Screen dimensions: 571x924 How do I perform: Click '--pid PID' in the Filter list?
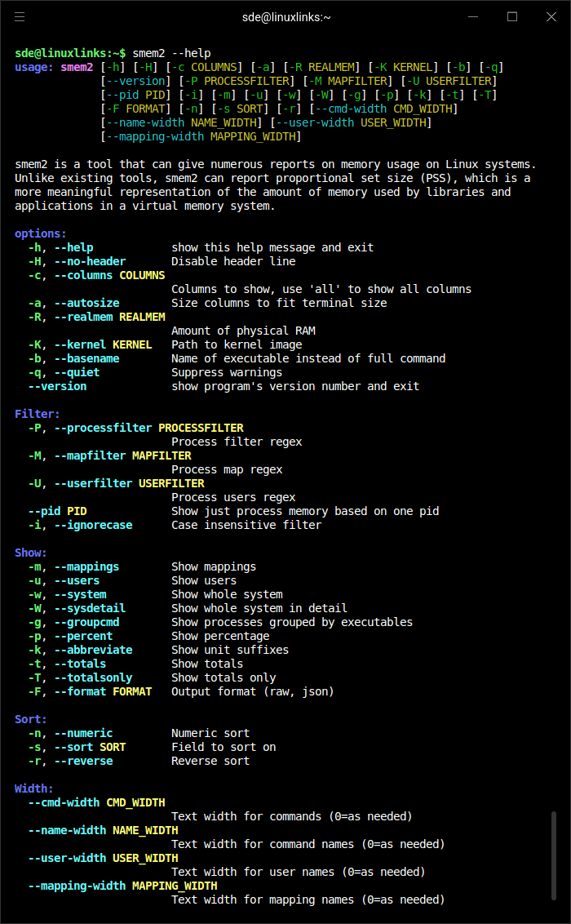[57, 511]
